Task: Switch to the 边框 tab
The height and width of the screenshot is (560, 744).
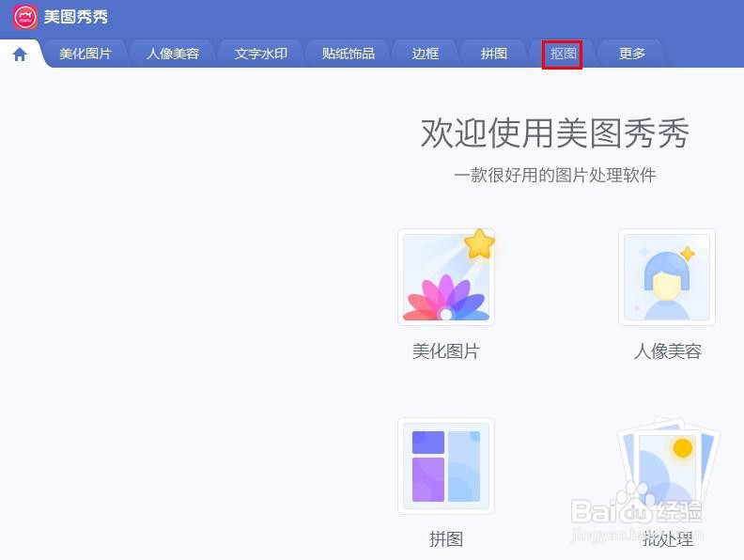Action: [426, 54]
